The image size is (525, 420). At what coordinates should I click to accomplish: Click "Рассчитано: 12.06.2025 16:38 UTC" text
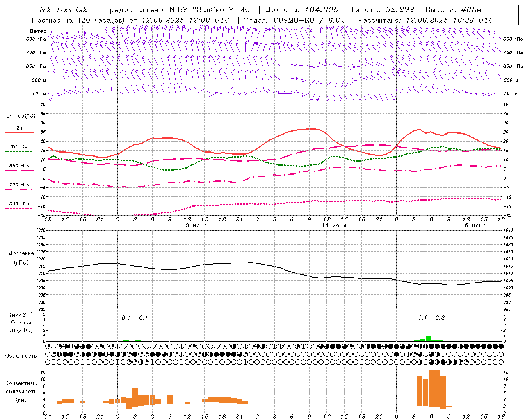[426, 20]
